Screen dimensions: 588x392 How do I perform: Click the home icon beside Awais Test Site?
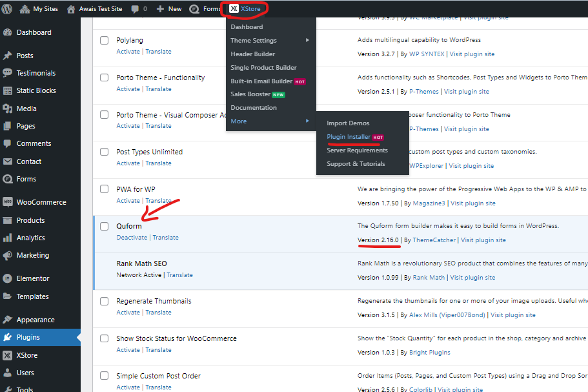click(x=71, y=9)
